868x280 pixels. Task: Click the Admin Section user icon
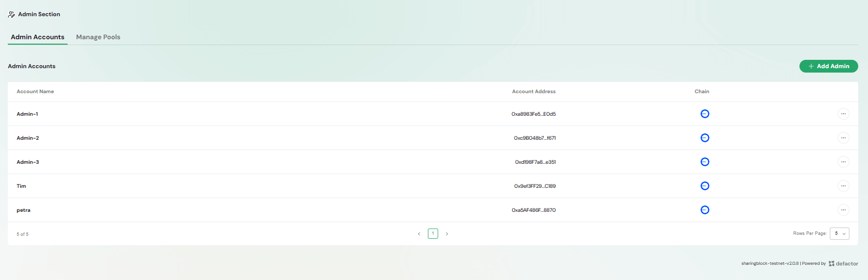[x=11, y=14]
